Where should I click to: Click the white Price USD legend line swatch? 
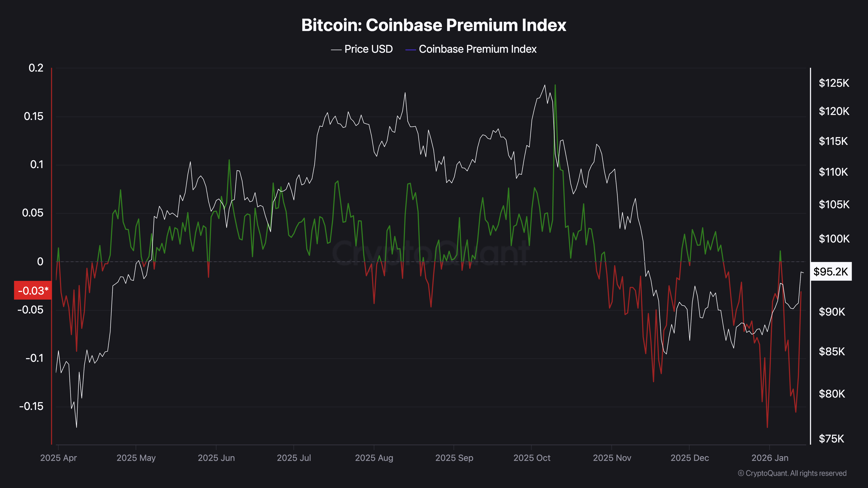[336, 50]
